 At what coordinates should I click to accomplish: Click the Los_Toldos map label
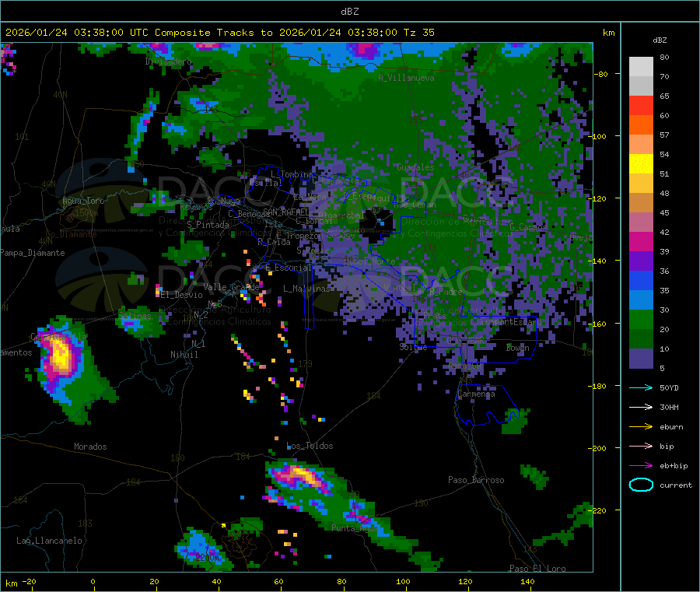(310, 446)
